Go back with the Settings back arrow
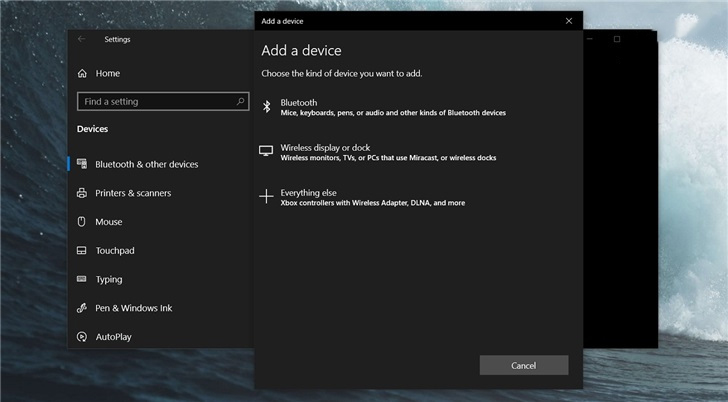The width and height of the screenshot is (728, 402). point(82,39)
